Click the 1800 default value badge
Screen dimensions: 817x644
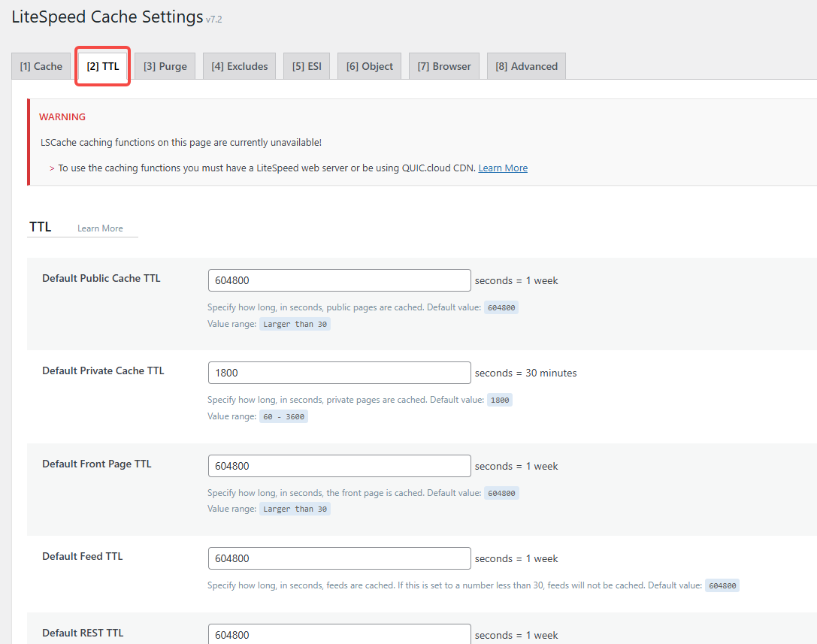click(x=500, y=401)
